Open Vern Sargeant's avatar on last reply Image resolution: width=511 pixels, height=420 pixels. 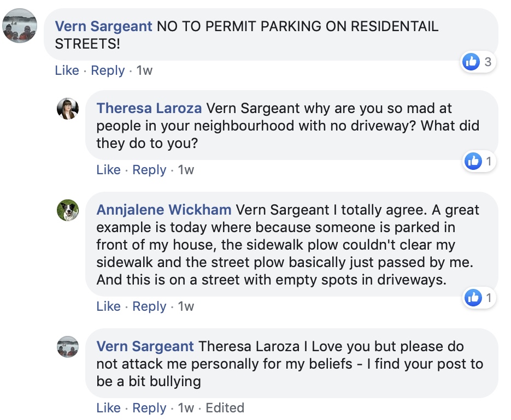(68, 347)
